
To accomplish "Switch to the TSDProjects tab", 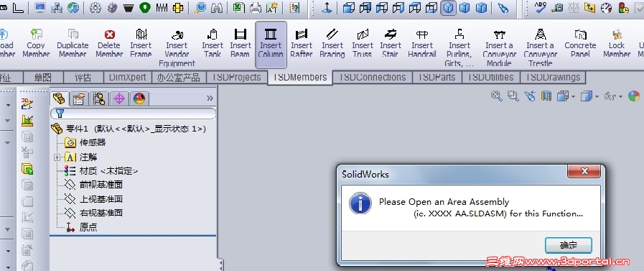I will click(237, 78).
